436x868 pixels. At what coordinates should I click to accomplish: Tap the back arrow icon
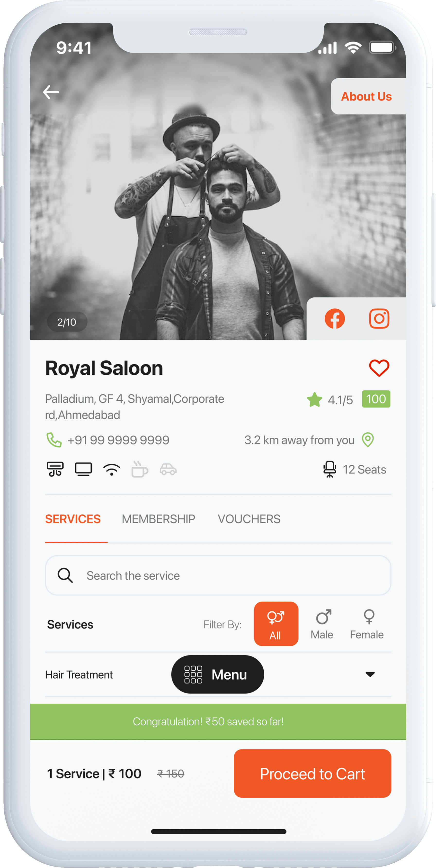click(51, 92)
